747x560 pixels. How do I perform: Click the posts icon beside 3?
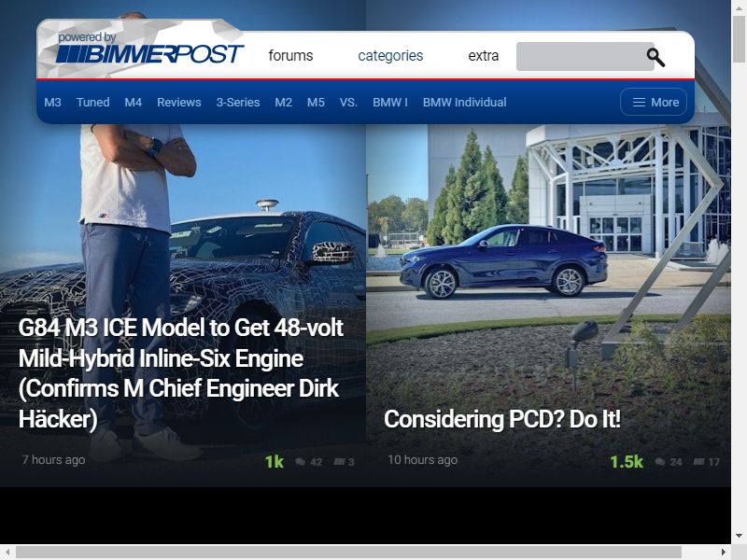(x=339, y=461)
